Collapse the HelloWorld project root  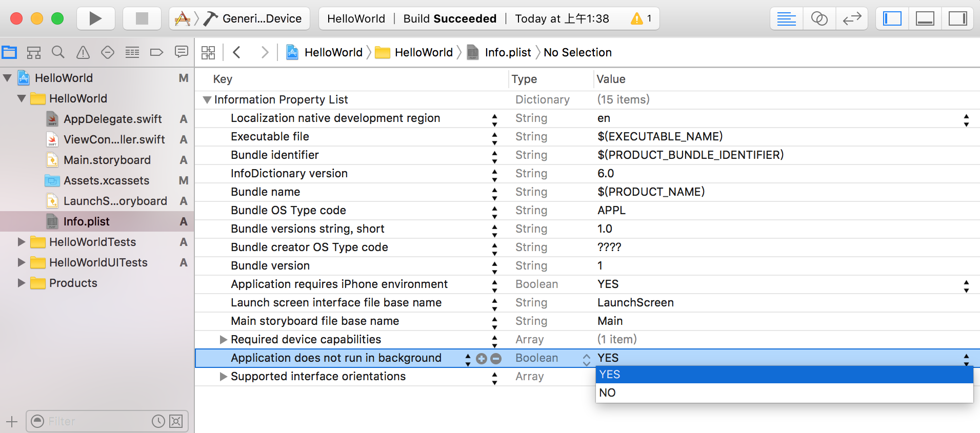click(8, 78)
